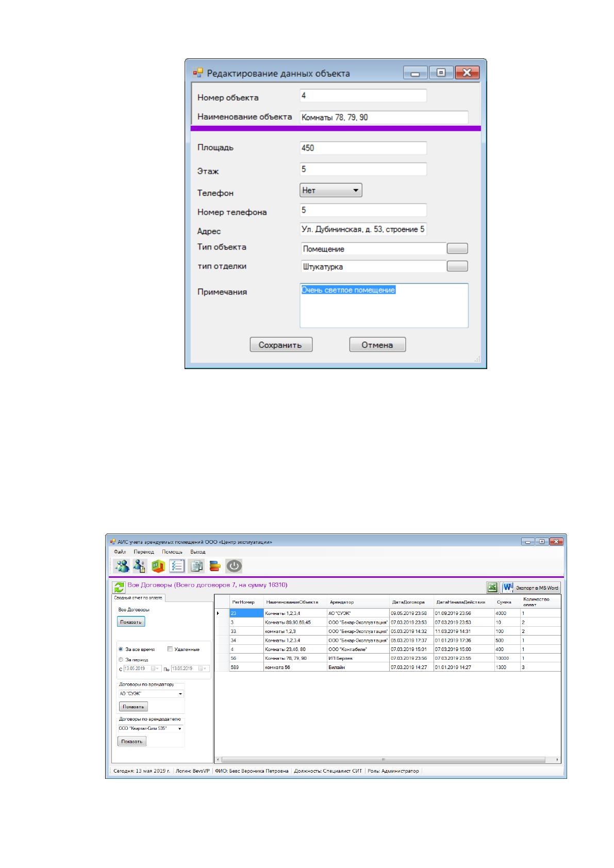Image resolution: width=614 pixels, height=868 pixels.
Task: Click the copy documents toolbar icon
Action: tap(196, 566)
